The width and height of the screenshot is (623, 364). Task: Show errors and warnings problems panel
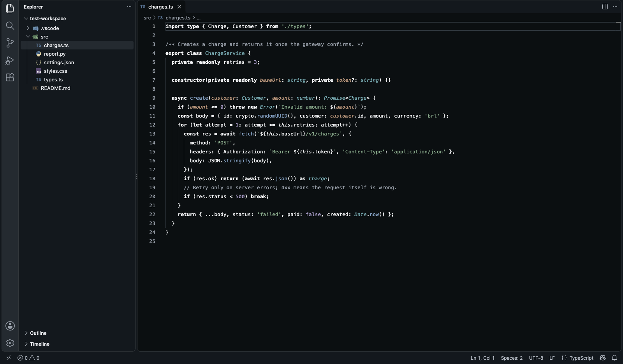tap(28, 358)
